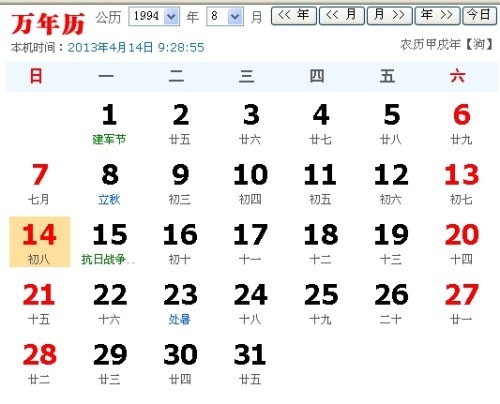Select Saturday August 27 labeled 廿一
Image resolution: width=500 pixels, height=404 pixels.
click(x=461, y=303)
